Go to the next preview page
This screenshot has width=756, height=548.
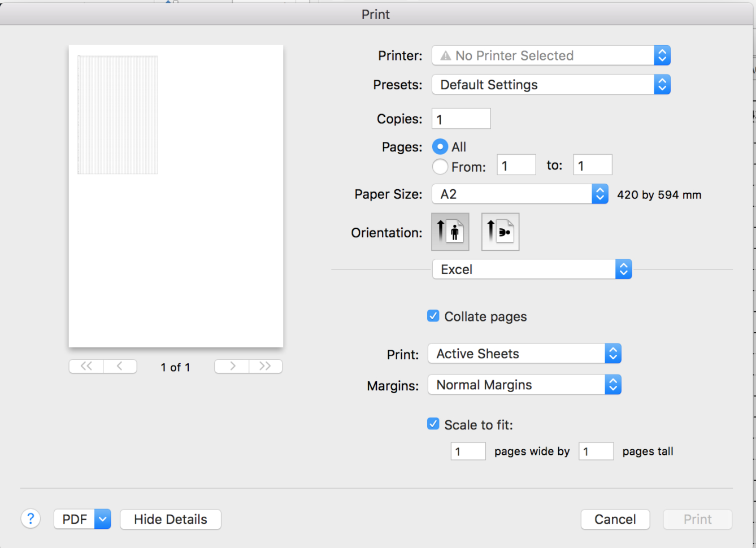[231, 366]
